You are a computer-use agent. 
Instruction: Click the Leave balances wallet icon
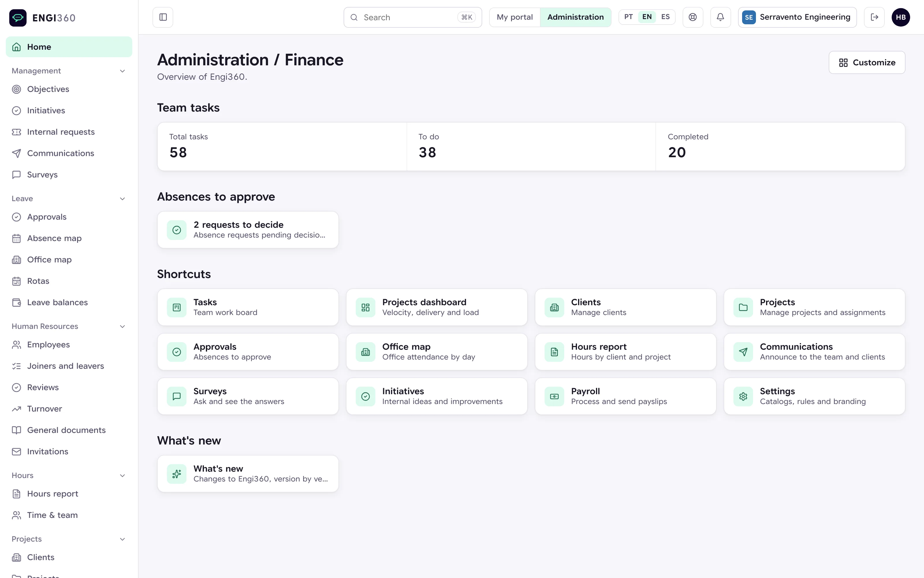(16, 302)
